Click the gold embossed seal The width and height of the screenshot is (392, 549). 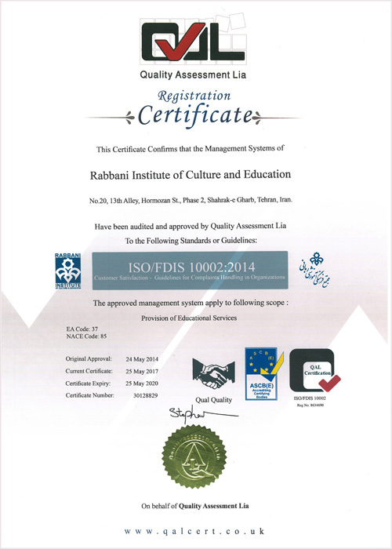[194, 456]
